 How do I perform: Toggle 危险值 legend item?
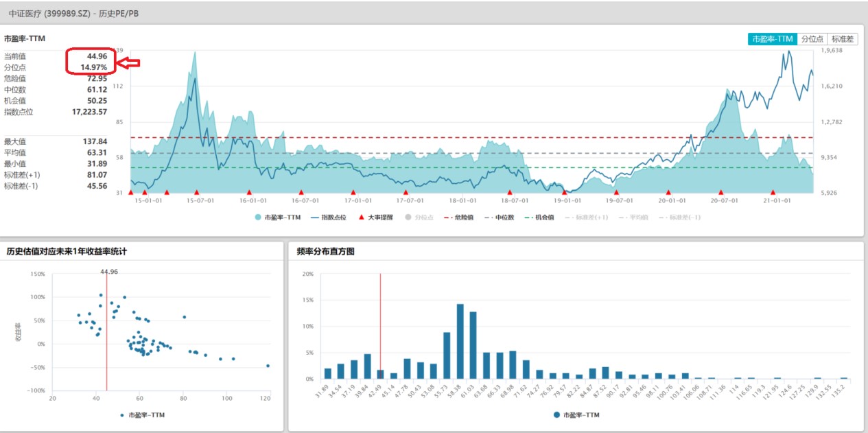pyautogui.click(x=460, y=217)
